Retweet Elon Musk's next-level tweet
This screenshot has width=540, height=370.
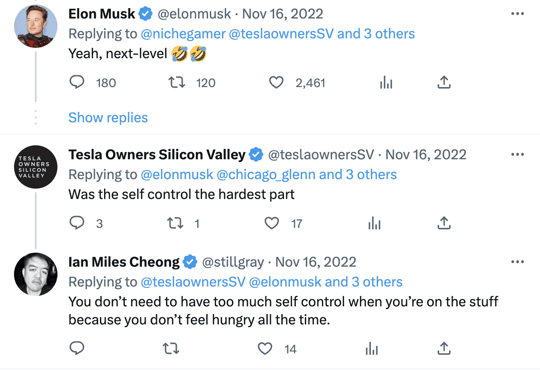(177, 83)
